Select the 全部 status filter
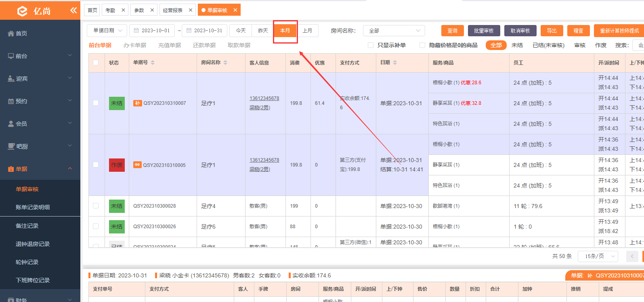 point(496,45)
